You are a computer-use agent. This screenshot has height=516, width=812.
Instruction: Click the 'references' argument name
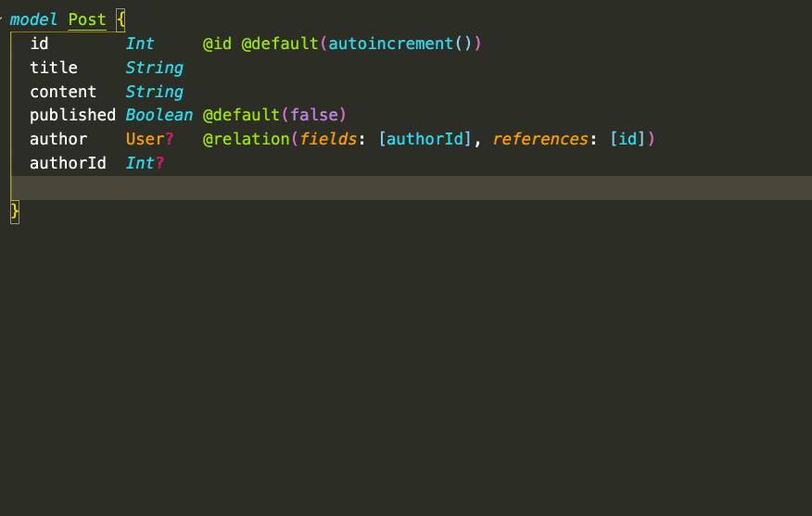point(539,139)
